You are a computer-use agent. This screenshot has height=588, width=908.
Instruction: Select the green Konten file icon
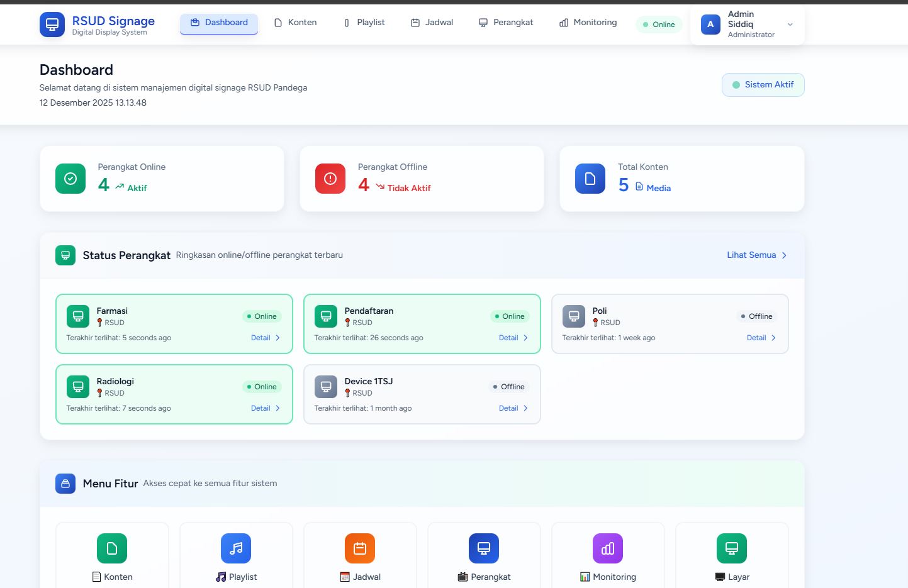coord(112,548)
